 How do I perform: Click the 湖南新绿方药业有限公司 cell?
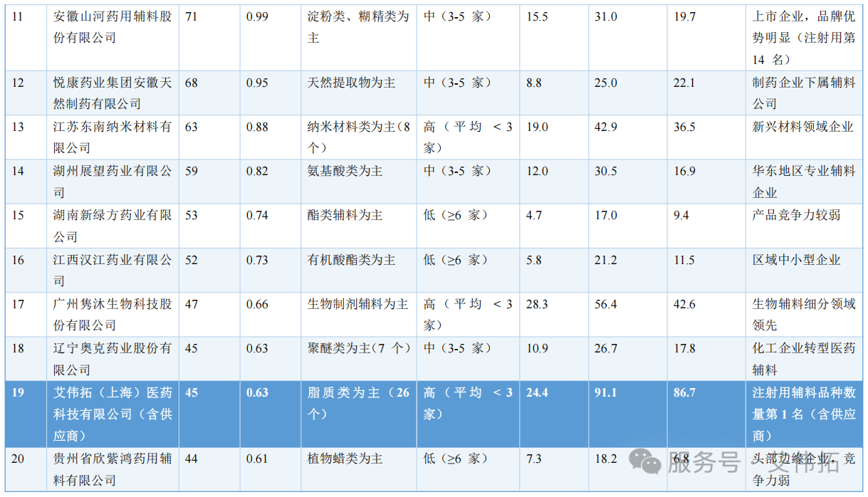click(113, 226)
